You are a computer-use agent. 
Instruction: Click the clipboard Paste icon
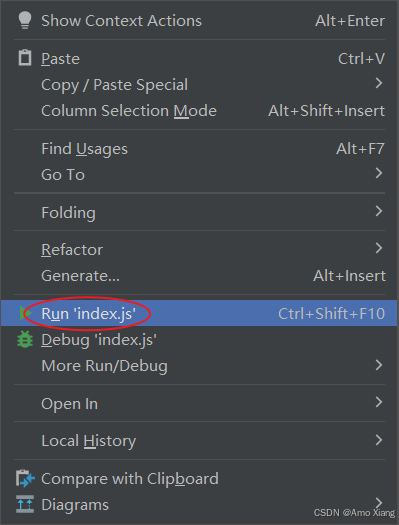tap(25, 58)
